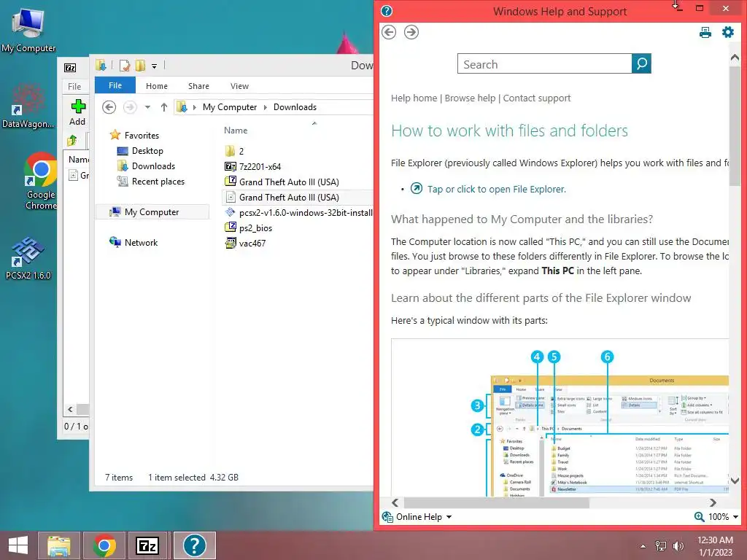Open Contact support link
The image size is (747, 560).
pyautogui.click(x=537, y=98)
